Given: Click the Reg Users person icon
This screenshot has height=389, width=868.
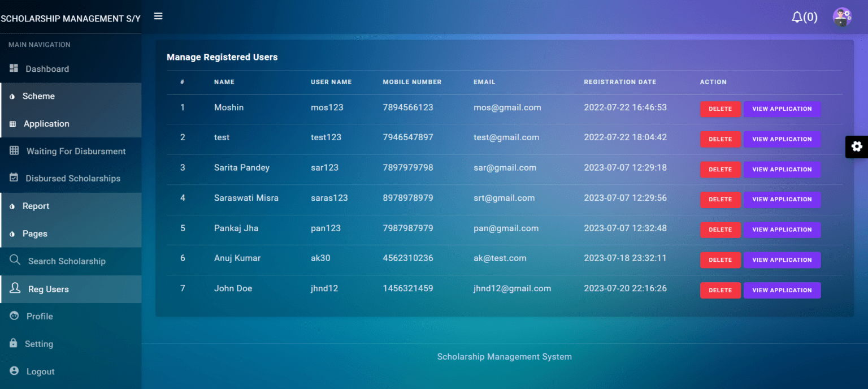Looking at the screenshot, I should [x=14, y=289].
